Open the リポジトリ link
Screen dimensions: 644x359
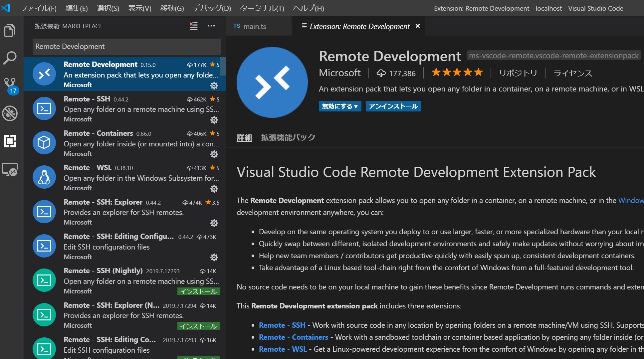point(518,73)
